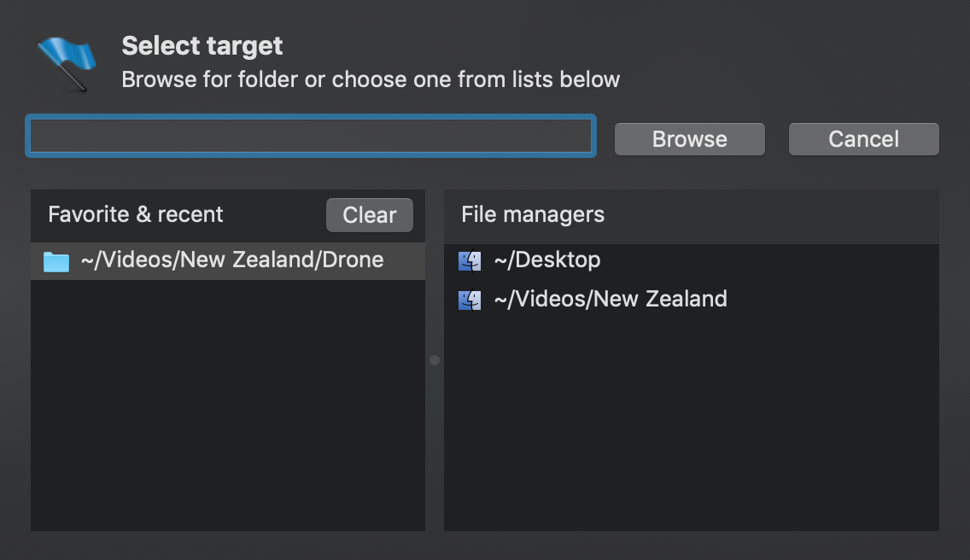Click the Favorite & recent header label
This screenshot has width=970, height=560.
point(136,214)
